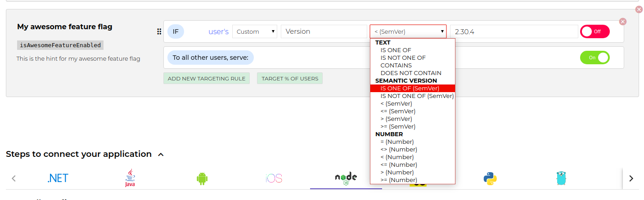Image resolution: width=644 pixels, height=200 pixels.
Task: Remove the targeting rule with red X
Action: (622, 22)
